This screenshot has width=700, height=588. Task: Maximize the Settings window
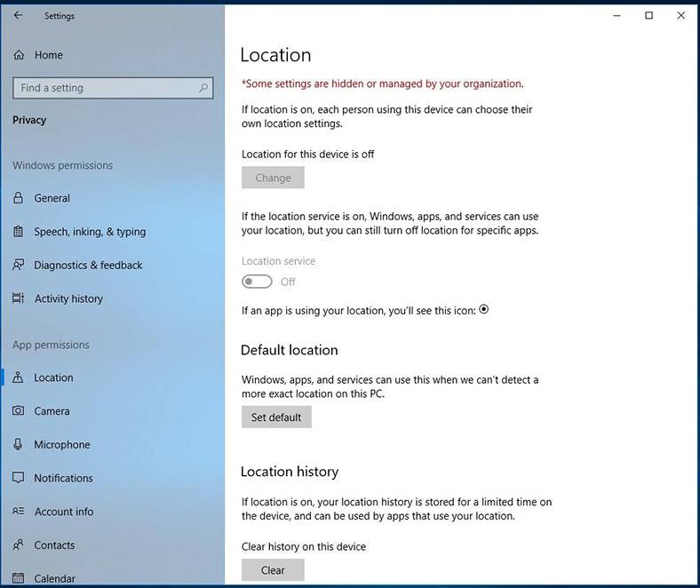coord(648,16)
